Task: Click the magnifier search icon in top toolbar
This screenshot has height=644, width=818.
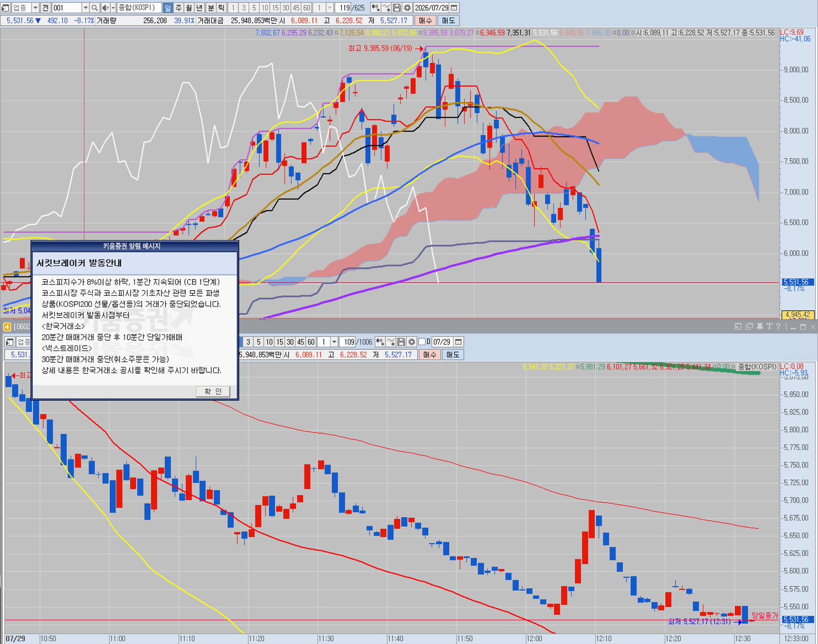Action: coord(95,8)
